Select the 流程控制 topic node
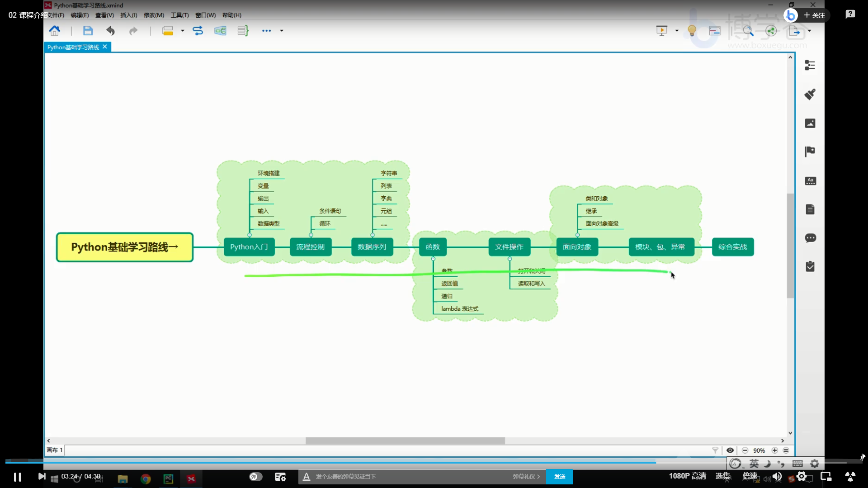 click(311, 247)
